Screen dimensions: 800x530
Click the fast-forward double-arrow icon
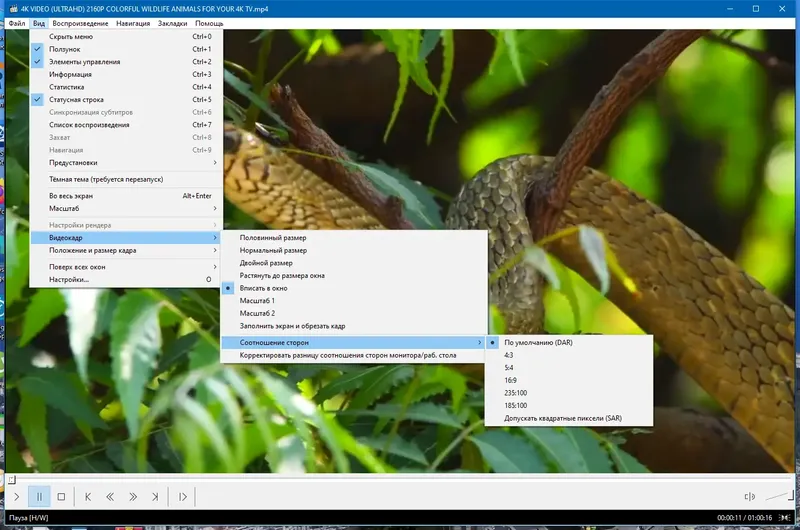click(133, 496)
